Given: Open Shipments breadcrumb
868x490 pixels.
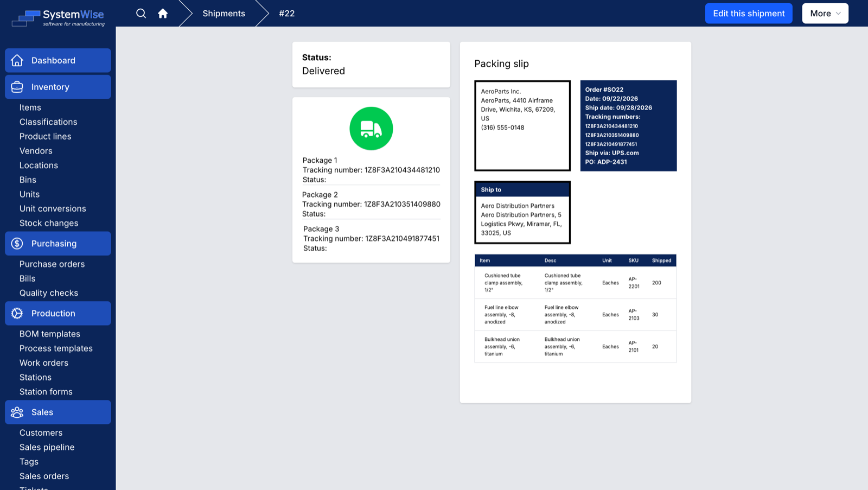Looking at the screenshot, I should (x=224, y=14).
